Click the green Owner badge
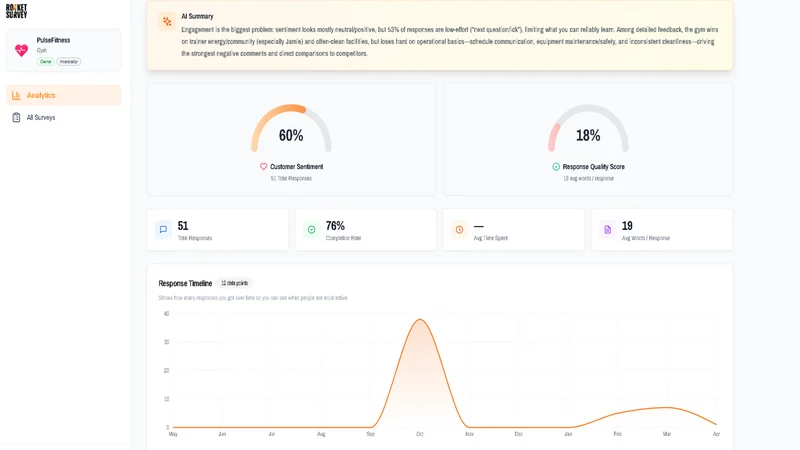The height and width of the screenshot is (450, 800). tap(45, 62)
